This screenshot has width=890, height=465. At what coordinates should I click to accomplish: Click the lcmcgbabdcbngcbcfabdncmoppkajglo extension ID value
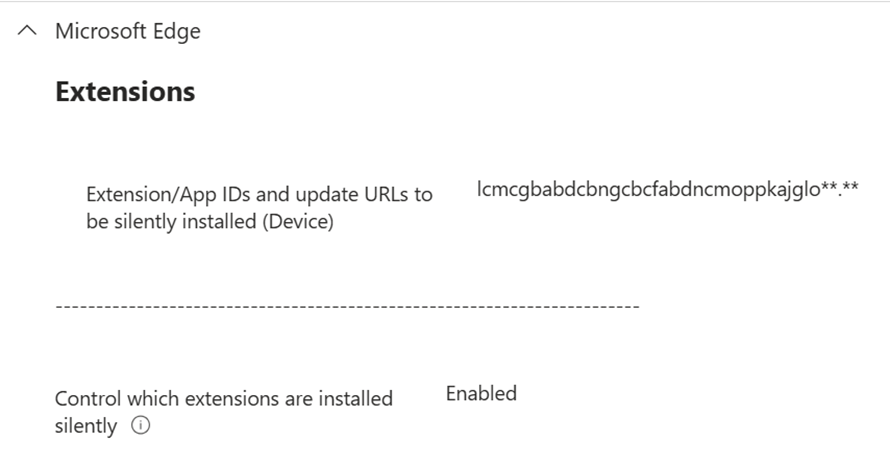click(x=648, y=188)
